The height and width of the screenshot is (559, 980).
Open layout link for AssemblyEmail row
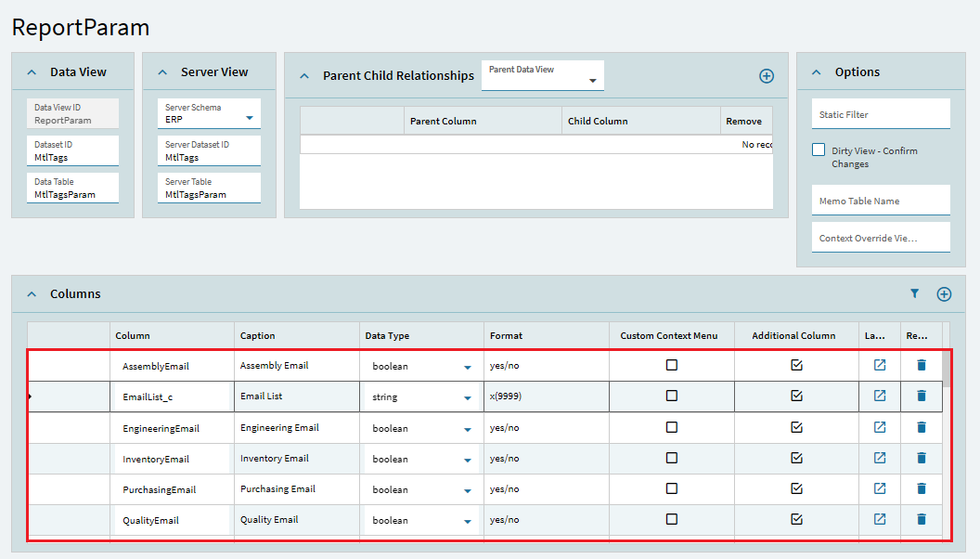tap(880, 365)
